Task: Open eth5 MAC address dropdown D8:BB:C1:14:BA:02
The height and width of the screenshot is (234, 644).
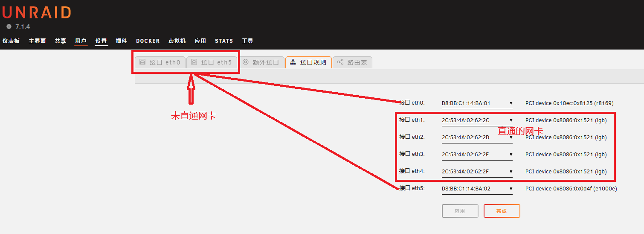Action: pyautogui.click(x=477, y=189)
